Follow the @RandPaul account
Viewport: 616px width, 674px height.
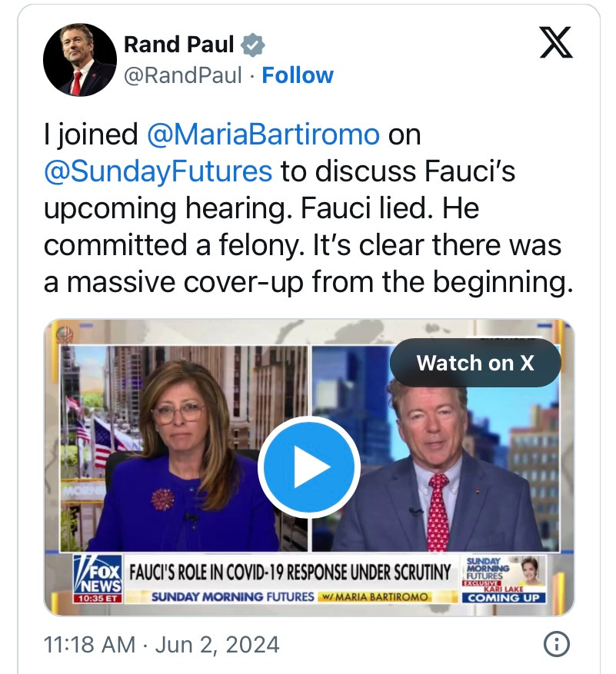coord(298,75)
